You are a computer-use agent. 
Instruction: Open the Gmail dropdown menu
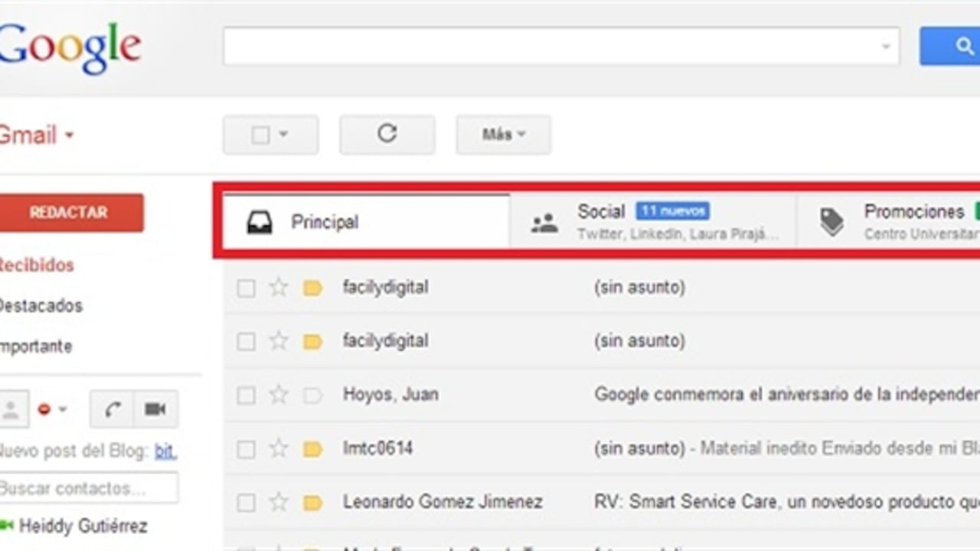(x=67, y=135)
